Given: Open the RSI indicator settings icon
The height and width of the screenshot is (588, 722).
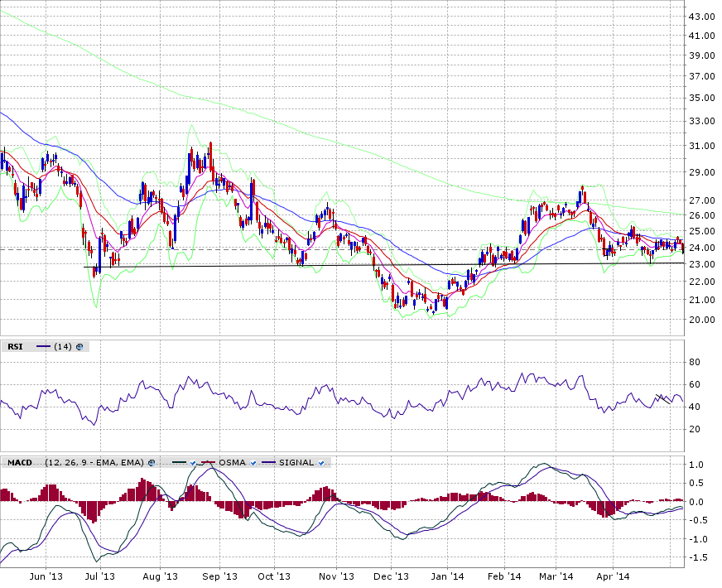Looking at the screenshot, I should click(x=79, y=347).
